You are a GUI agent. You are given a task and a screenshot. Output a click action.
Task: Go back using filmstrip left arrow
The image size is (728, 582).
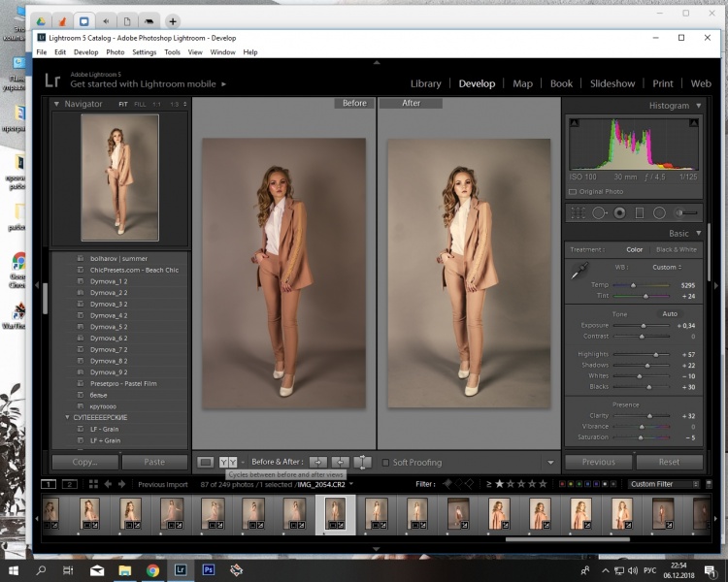point(108,484)
